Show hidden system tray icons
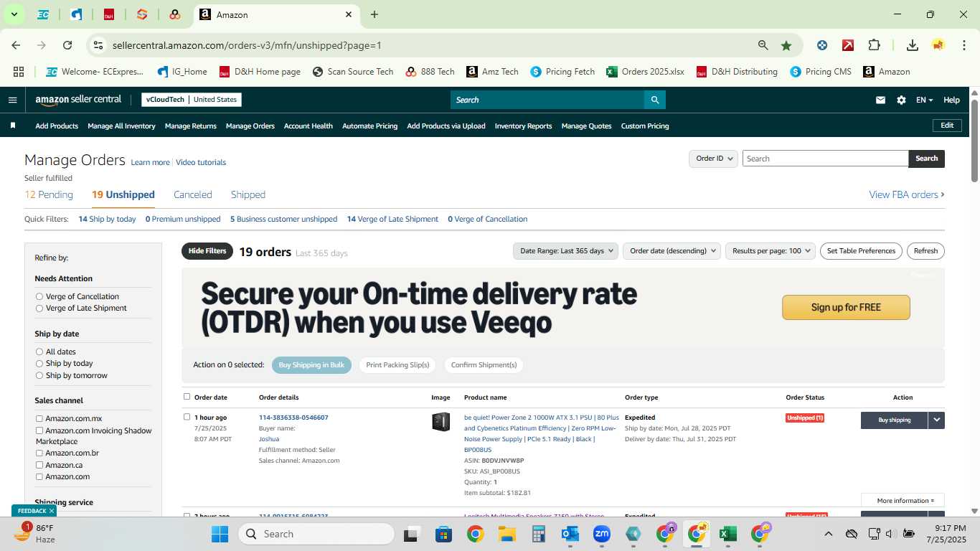 (x=828, y=534)
